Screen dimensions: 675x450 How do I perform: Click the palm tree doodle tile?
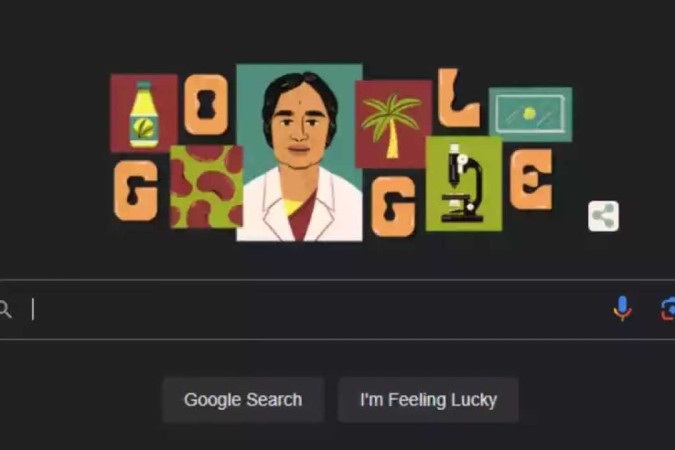[393, 124]
